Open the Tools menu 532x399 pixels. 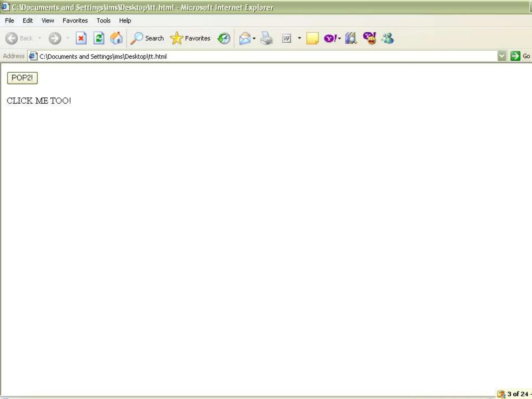(103, 21)
